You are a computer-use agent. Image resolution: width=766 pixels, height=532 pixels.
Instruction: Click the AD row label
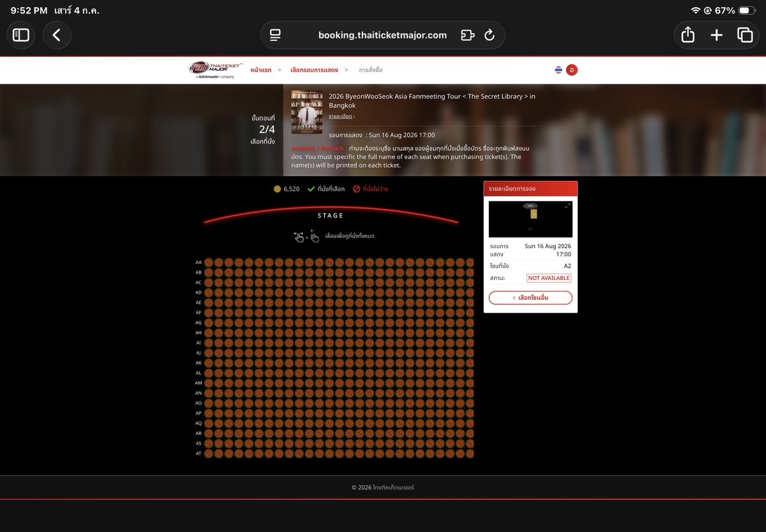tap(199, 292)
